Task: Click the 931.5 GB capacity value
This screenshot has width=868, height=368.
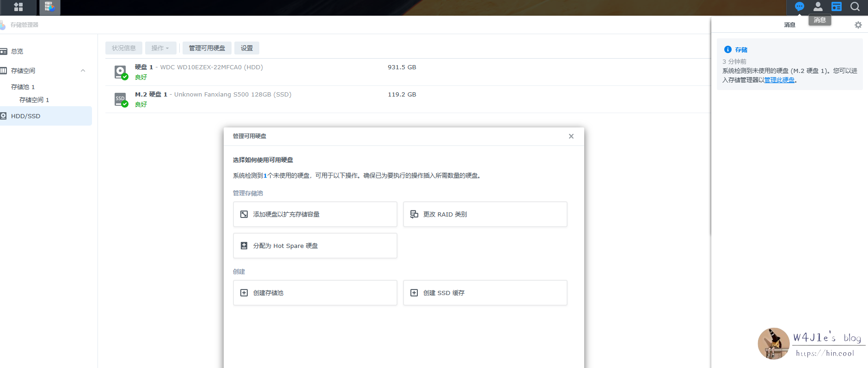Action: (402, 67)
